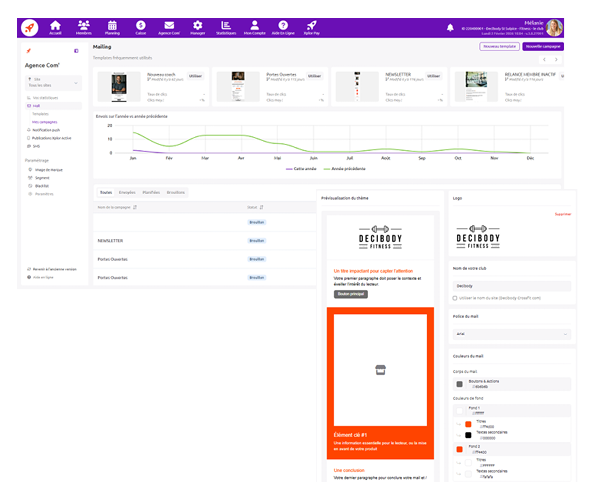Switch to the Envoyées tab
Screen dimensions: 600x500
(x=127, y=192)
